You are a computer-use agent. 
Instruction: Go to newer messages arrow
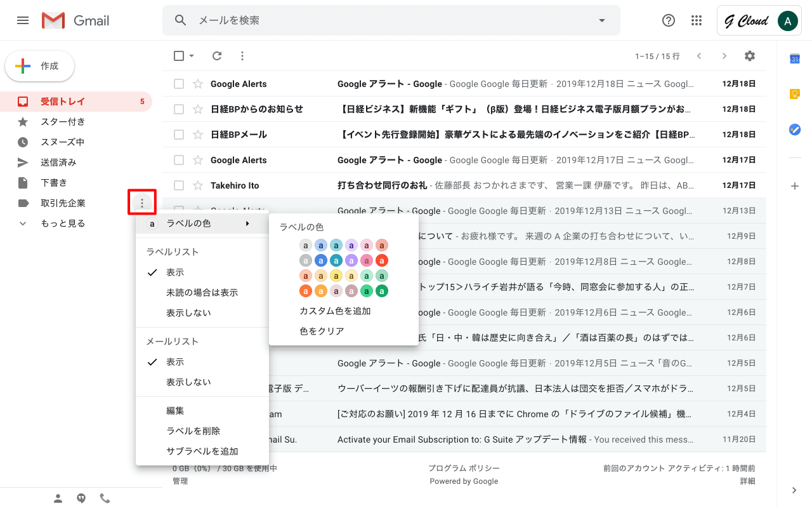pos(699,56)
